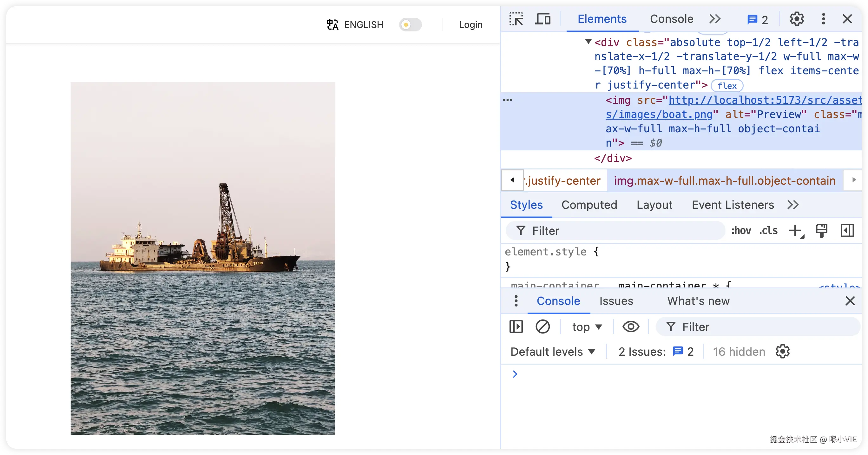Image resolution: width=868 pixels, height=455 pixels.
Task: Click the new style rule plus icon
Action: [795, 231]
